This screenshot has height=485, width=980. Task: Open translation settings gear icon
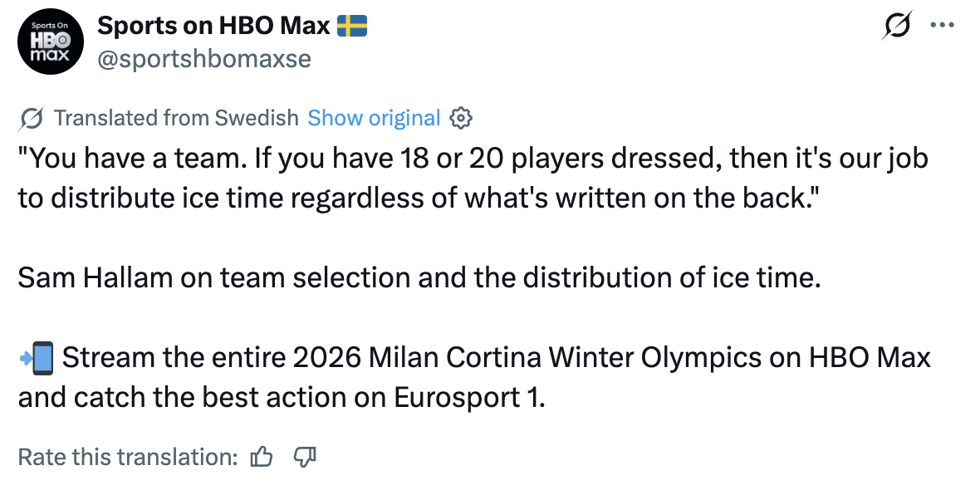coord(461,119)
